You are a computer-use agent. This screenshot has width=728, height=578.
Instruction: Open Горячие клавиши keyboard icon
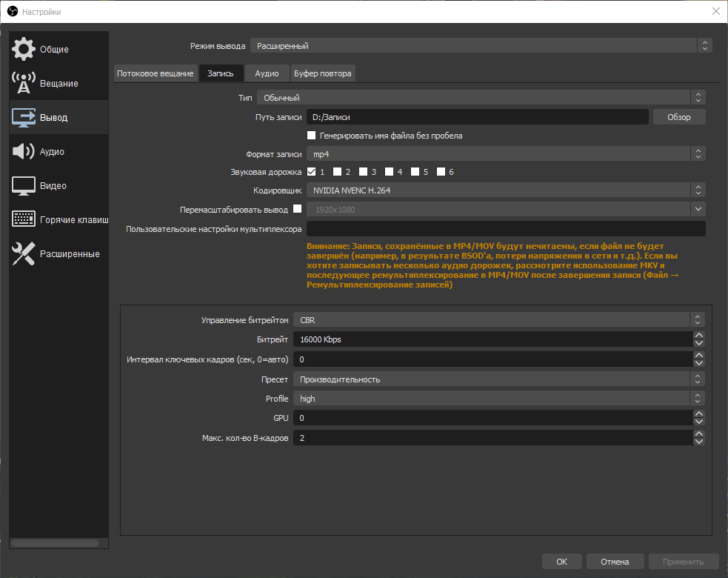[24, 220]
